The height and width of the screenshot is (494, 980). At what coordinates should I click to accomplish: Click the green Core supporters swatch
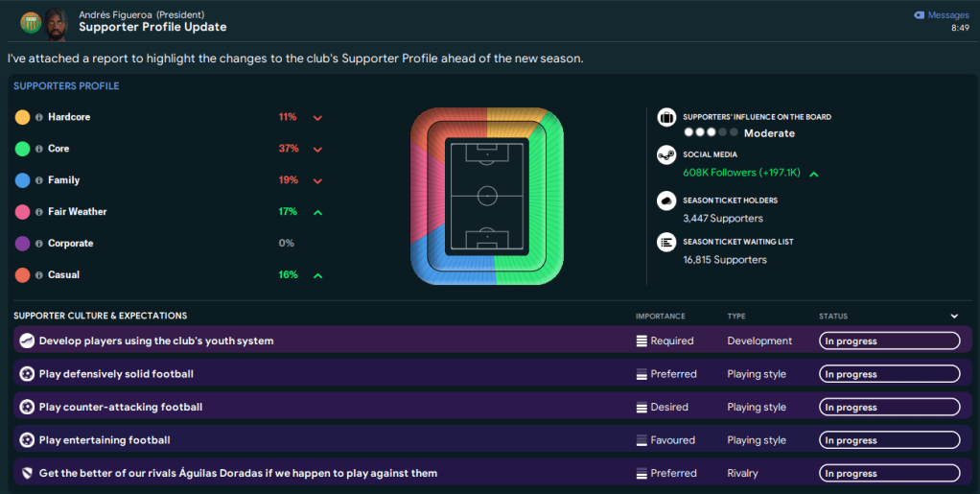point(23,149)
